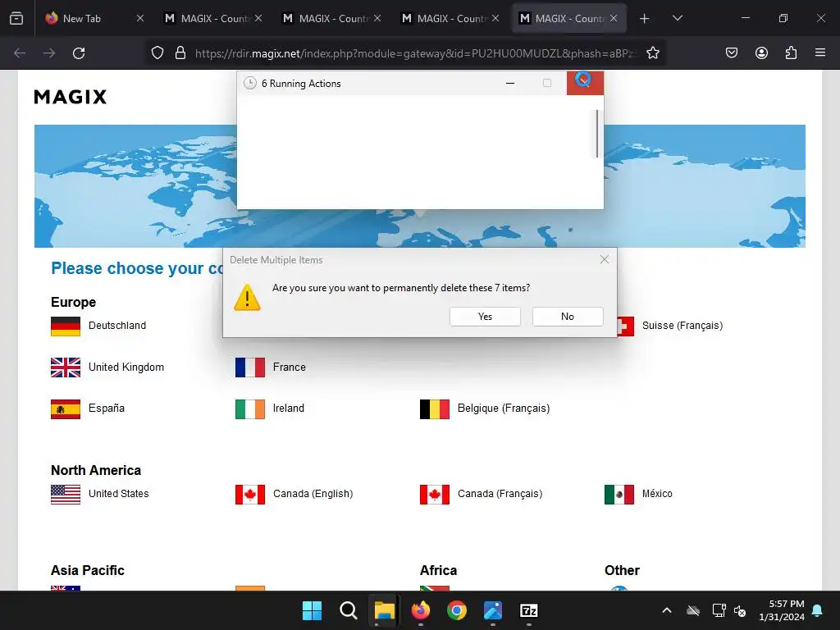
Task: Click scrollbar in the Running Actions window
Action: (x=597, y=134)
